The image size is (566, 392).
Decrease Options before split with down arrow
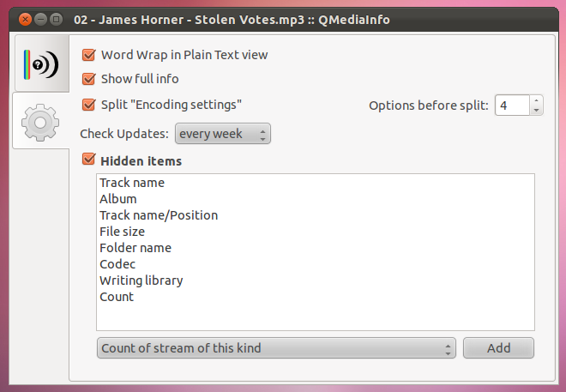coord(536,110)
